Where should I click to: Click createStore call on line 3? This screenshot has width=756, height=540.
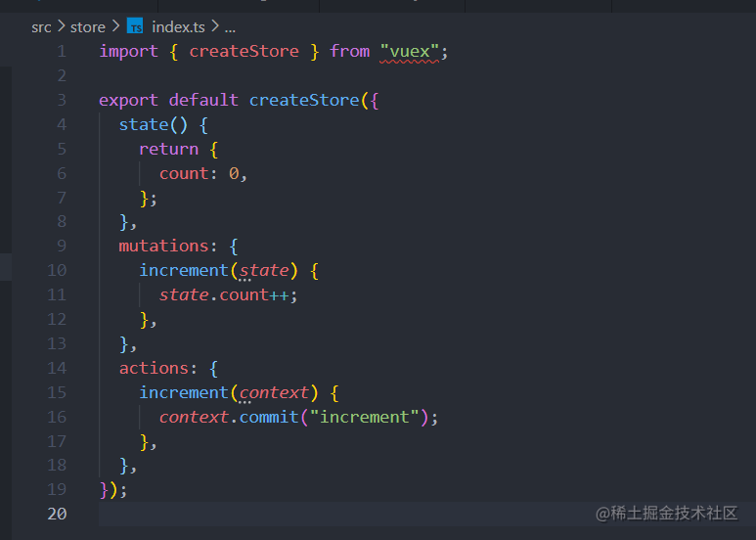[304, 100]
